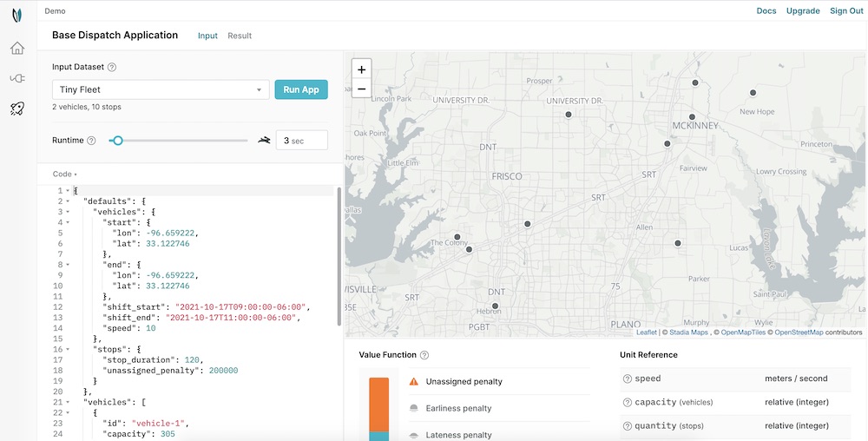
Task: Open the OpenMapTiles attribution link
Action: pyautogui.click(x=743, y=332)
